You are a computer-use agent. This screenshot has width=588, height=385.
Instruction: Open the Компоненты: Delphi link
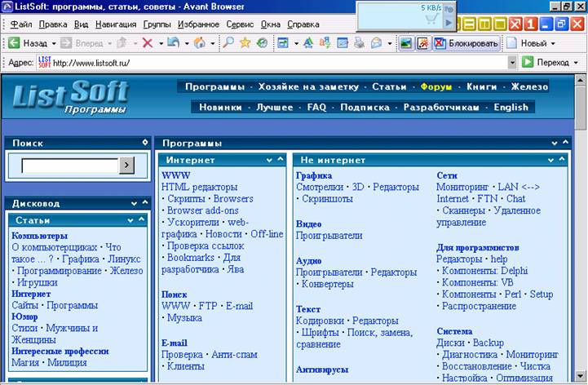pos(484,271)
